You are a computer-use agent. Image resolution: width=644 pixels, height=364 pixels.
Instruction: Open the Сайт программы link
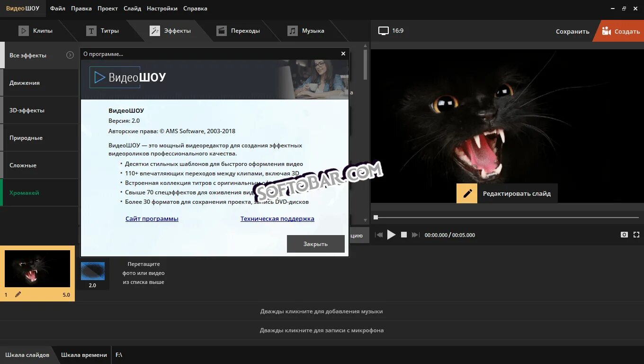pyautogui.click(x=152, y=219)
